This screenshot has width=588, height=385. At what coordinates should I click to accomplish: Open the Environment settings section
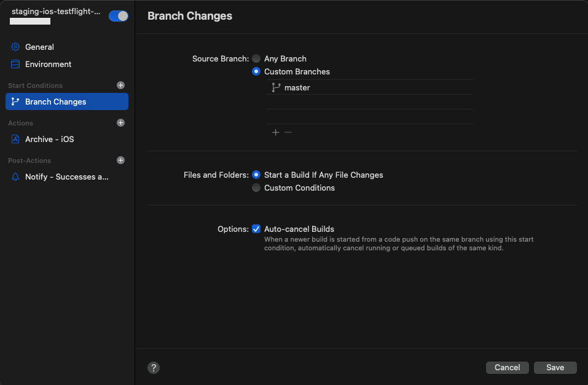point(48,64)
